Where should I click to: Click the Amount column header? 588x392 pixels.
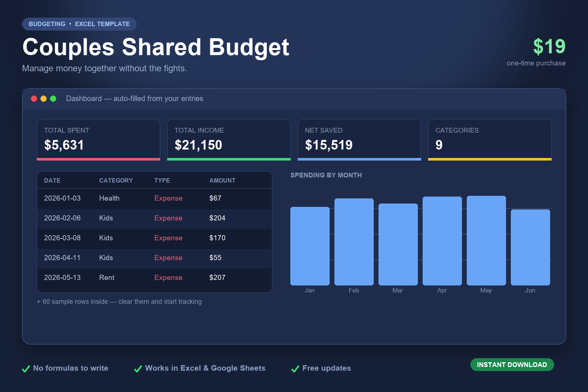tap(222, 180)
